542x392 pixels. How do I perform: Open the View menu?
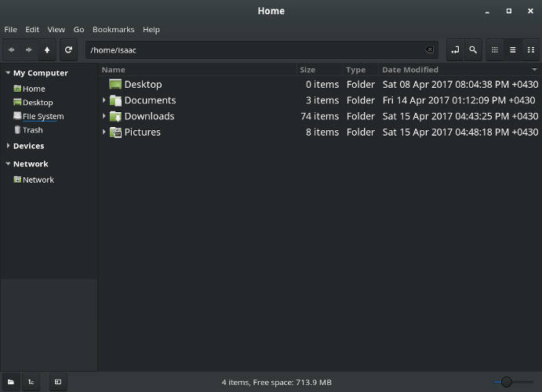click(x=56, y=30)
